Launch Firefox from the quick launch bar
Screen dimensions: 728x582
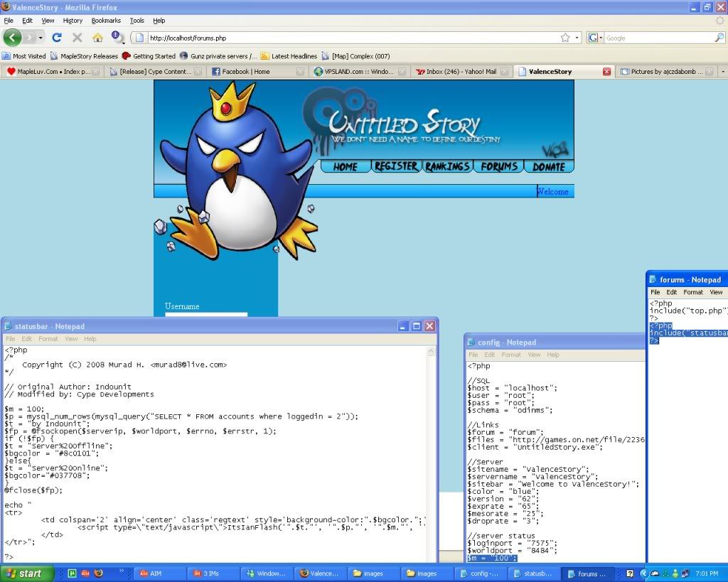tap(99, 573)
